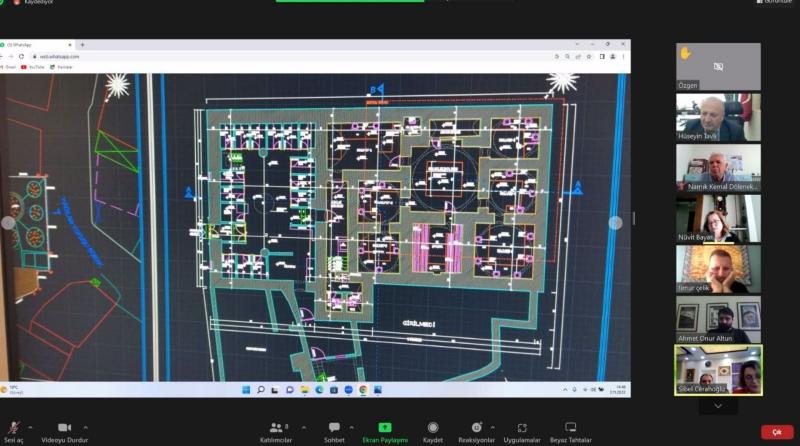Open Beyaz Tahtalar whiteboards

(x=570, y=428)
